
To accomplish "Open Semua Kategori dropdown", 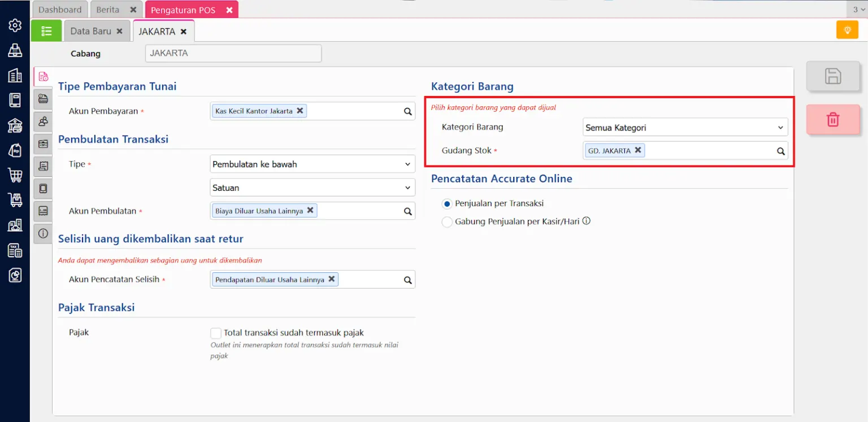I will [x=685, y=128].
